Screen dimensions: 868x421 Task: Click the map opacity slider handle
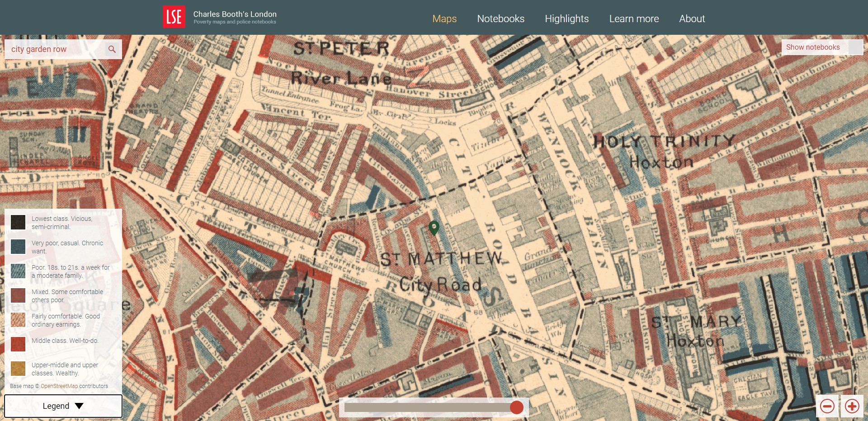pos(516,407)
